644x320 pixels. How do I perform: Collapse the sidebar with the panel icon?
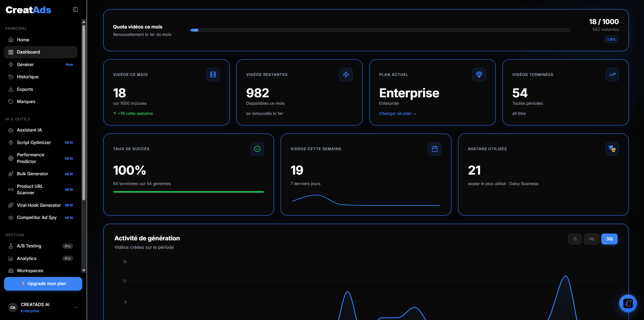[76, 9]
